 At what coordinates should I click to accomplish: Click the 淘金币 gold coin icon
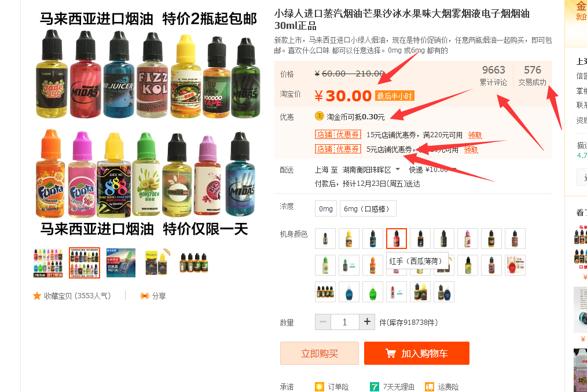319,116
